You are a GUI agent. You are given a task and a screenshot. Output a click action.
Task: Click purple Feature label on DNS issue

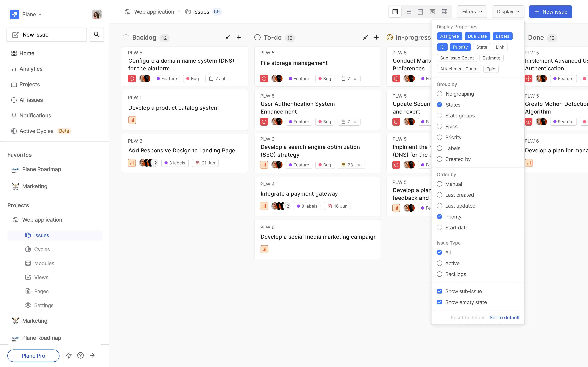[167, 79]
